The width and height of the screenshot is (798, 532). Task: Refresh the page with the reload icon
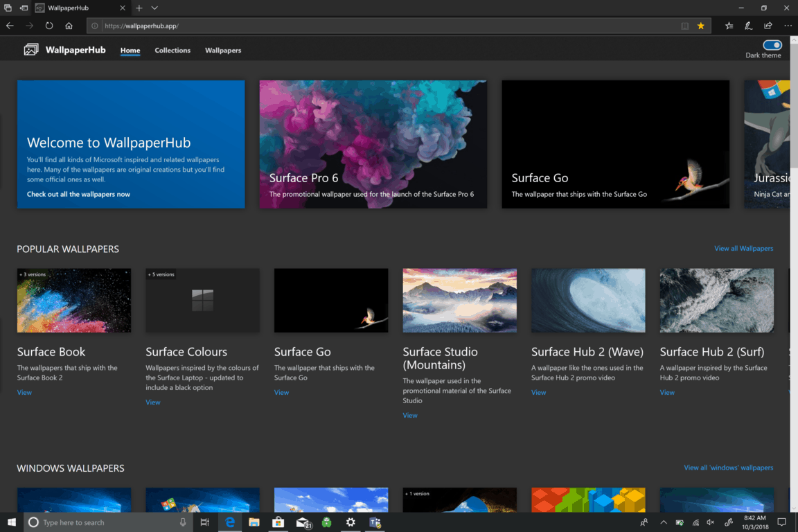[49, 26]
